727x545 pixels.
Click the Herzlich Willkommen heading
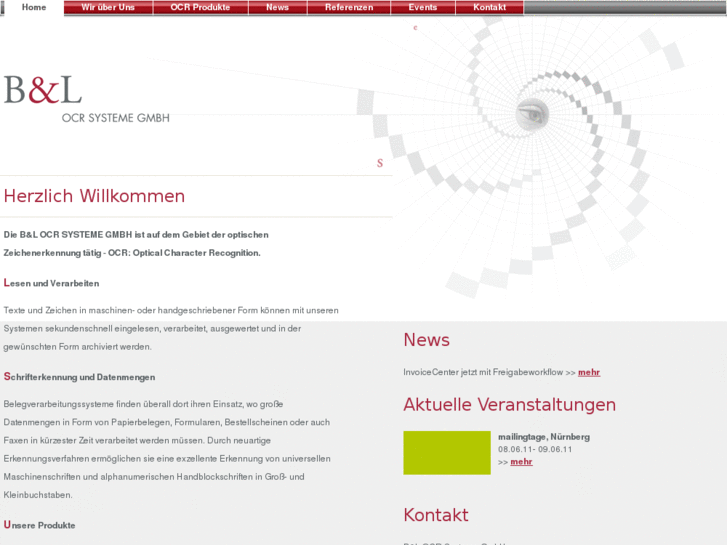point(94,196)
